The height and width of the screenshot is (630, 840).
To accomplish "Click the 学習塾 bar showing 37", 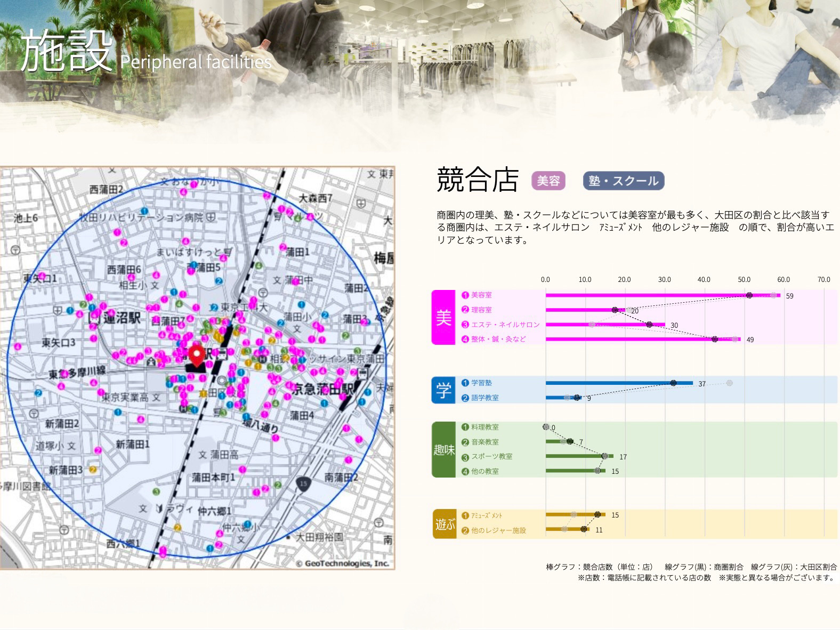I will [618, 383].
